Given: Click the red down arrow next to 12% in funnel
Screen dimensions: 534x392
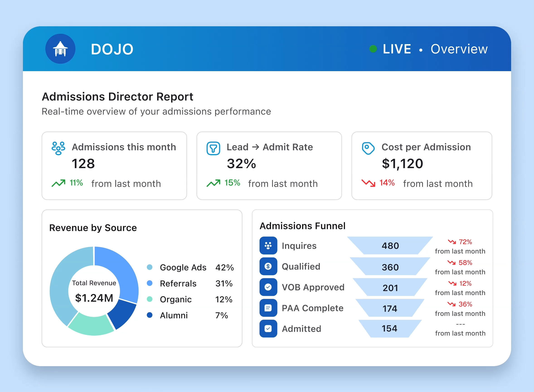Looking at the screenshot, I should tap(452, 283).
